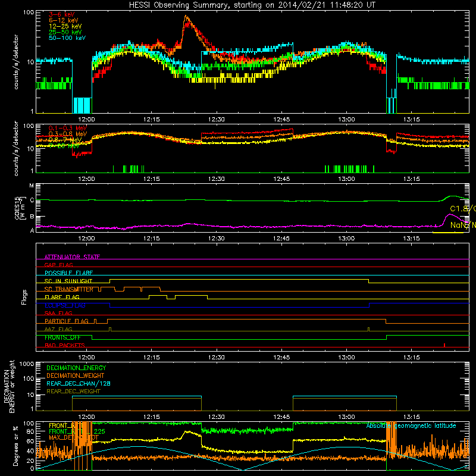Screen dimensions: 476x476
Task: Click the DECIMATION_WEIGHT legend label
Action: (x=76, y=375)
